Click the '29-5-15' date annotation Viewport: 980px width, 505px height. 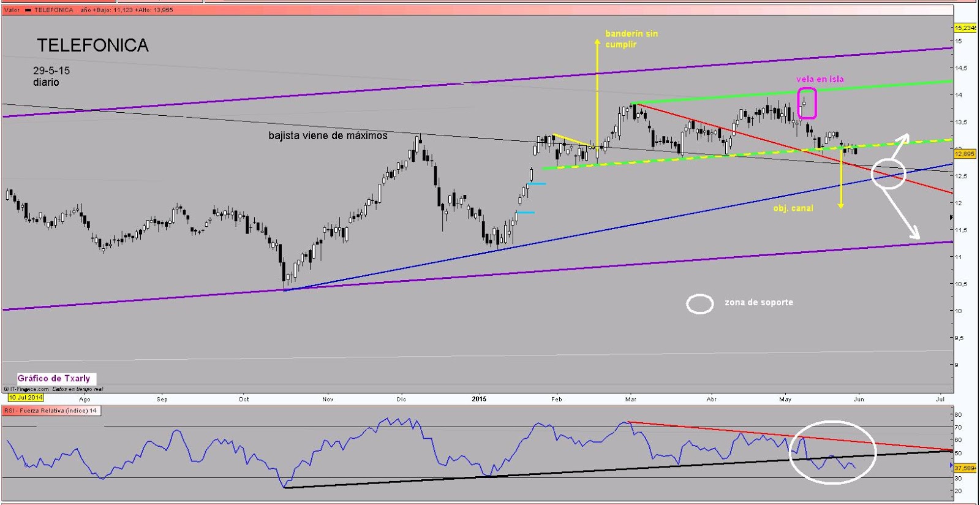pyautogui.click(x=51, y=70)
